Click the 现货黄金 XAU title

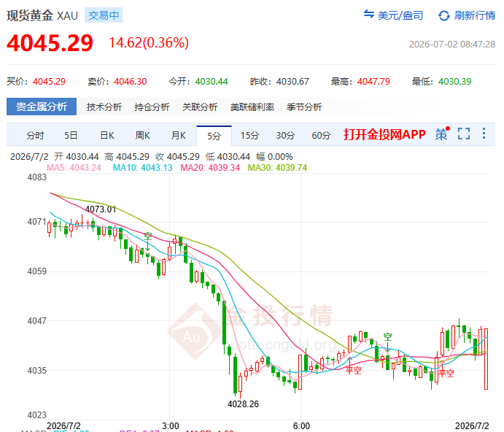(42, 15)
